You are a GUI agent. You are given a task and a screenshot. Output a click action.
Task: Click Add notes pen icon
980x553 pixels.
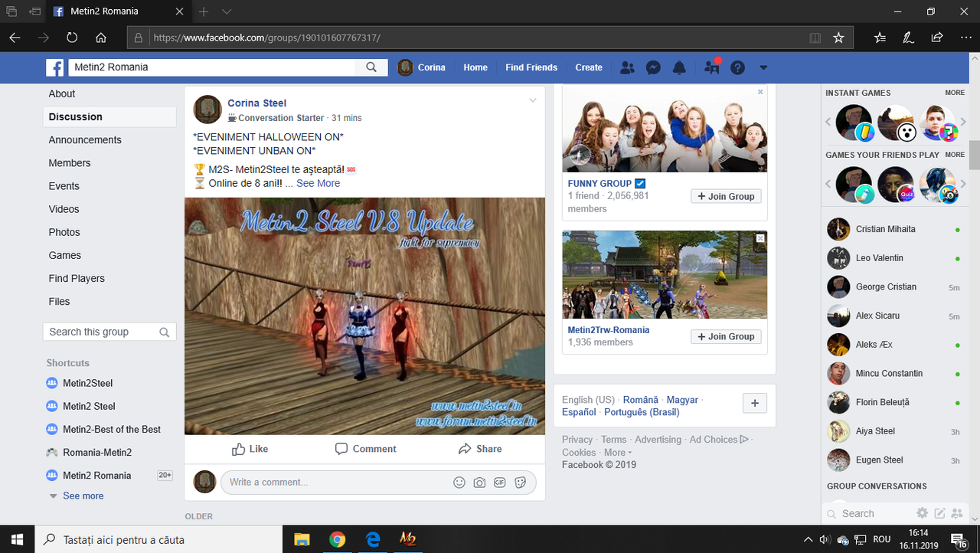(x=908, y=38)
